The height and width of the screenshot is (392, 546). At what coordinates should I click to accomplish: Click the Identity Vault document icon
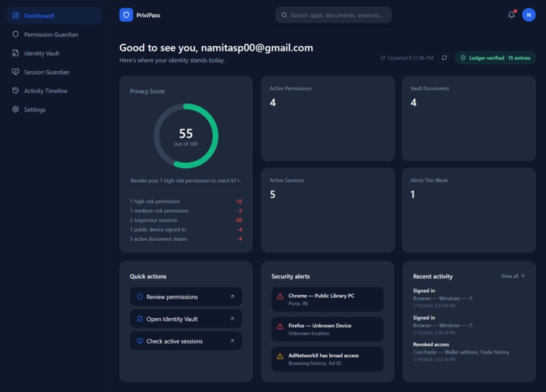[x=15, y=53]
